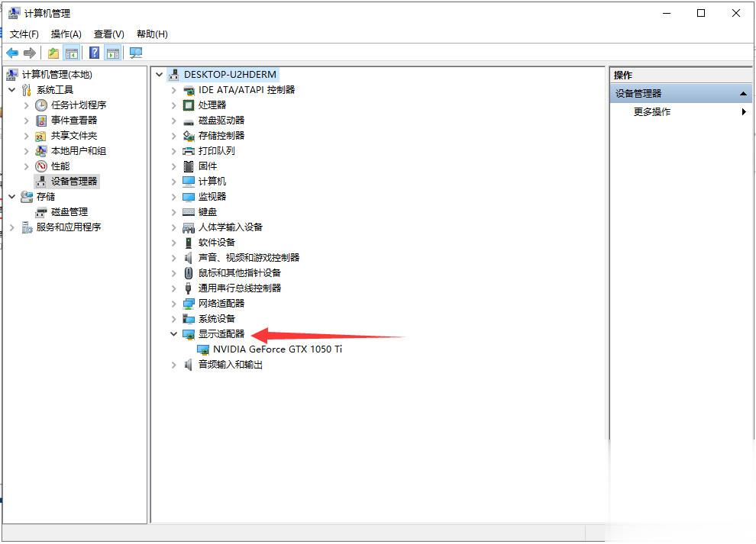This screenshot has width=756, height=544.
Task: Select 服务和应用程序 in the left tree
Action: (x=69, y=227)
